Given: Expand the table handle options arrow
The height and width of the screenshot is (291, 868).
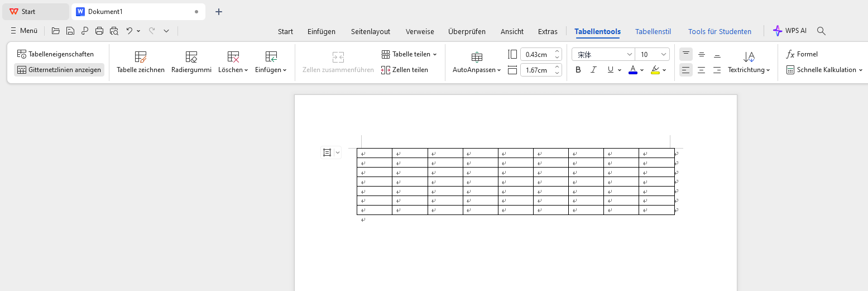Looking at the screenshot, I should tap(337, 152).
